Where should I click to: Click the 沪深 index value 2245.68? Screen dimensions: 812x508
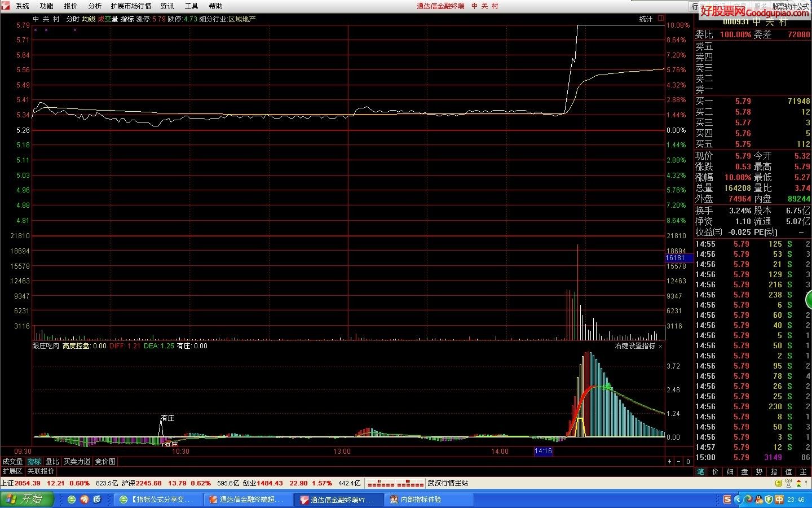point(149,484)
